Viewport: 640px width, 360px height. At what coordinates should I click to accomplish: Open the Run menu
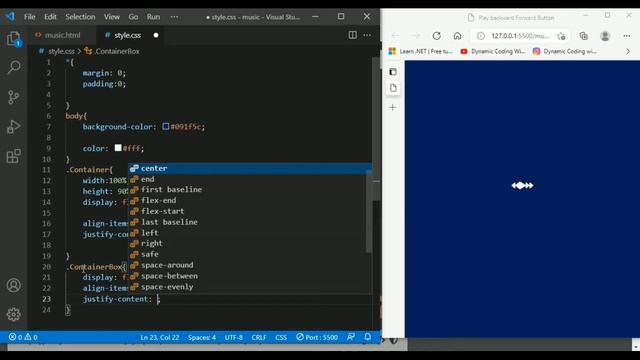pos(153,17)
